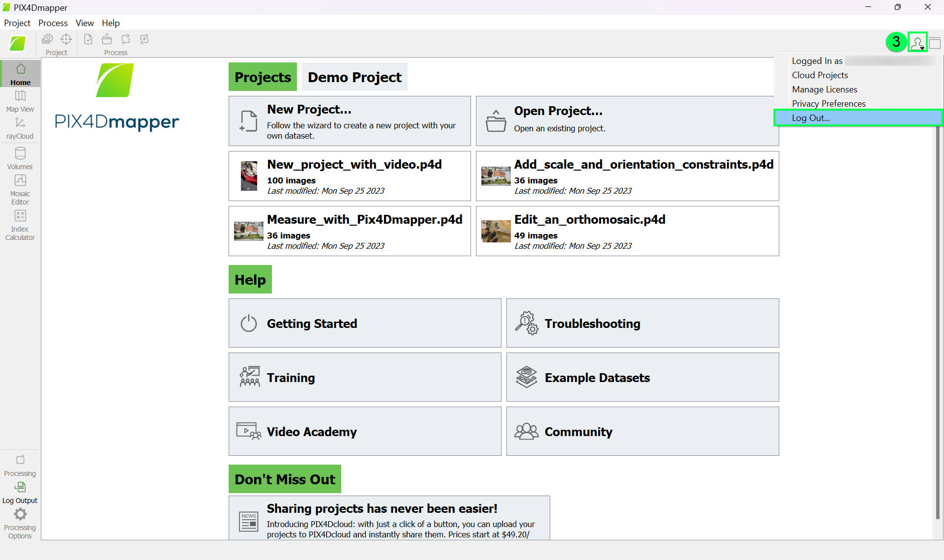
Task: Open the Process menu
Action: click(53, 23)
